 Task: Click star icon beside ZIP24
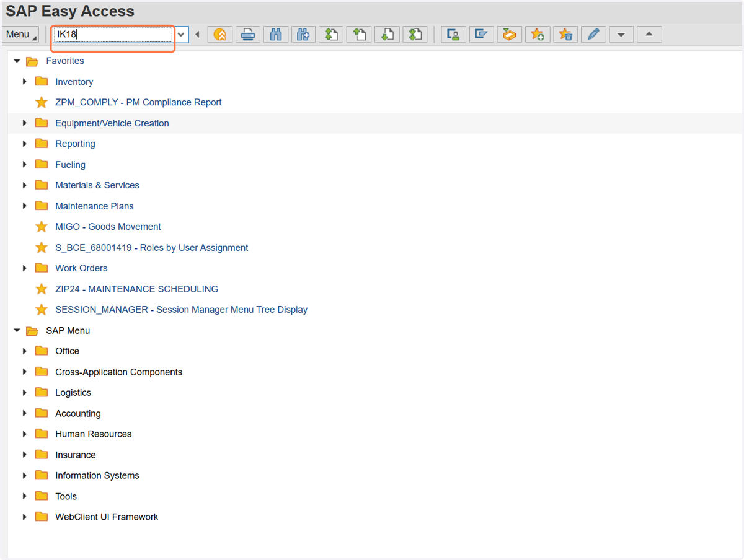click(x=42, y=289)
